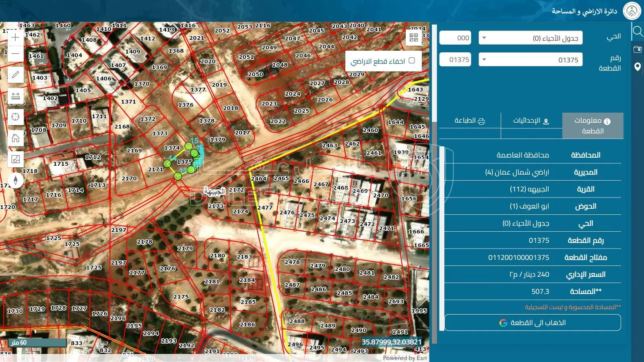This screenshot has width=644, height=362.
Task: Click the Lands Department logo
Action: click(632, 11)
